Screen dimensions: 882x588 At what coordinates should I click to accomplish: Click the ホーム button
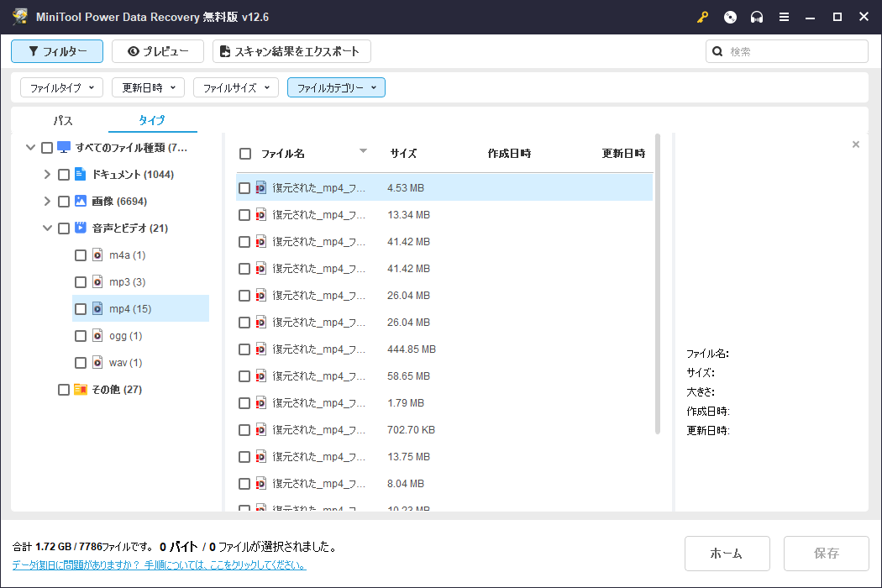(x=727, y=553)
